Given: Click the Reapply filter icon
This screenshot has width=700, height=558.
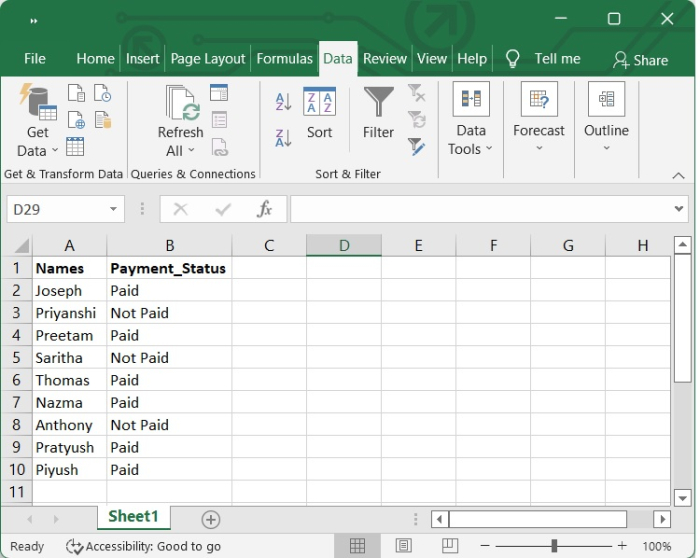Looking at the screenshot, I should pos(417,120).
